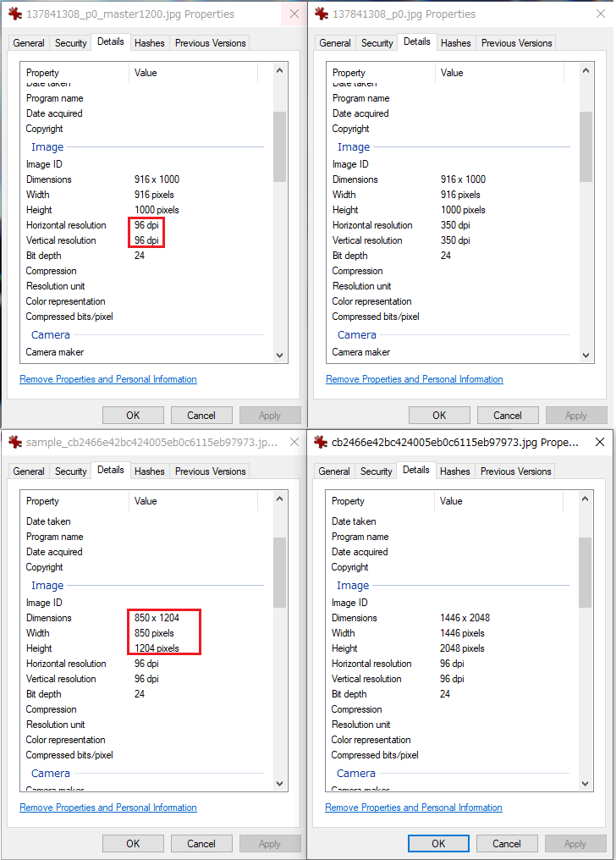
Task: Click the app icon in 137841308_p0_master1200.jpg Properties title bar
Action: pos(15,14)
